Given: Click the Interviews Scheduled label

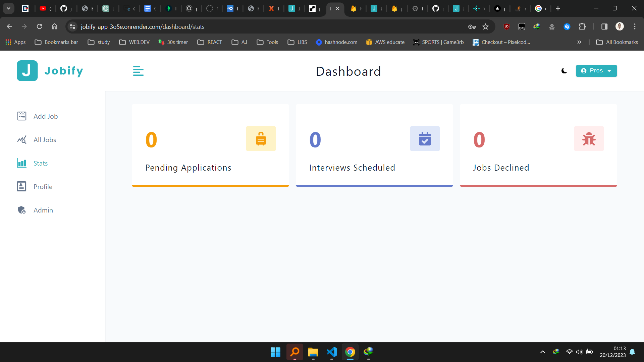Looking at the screenshot, I should click(x=352, y=168).
